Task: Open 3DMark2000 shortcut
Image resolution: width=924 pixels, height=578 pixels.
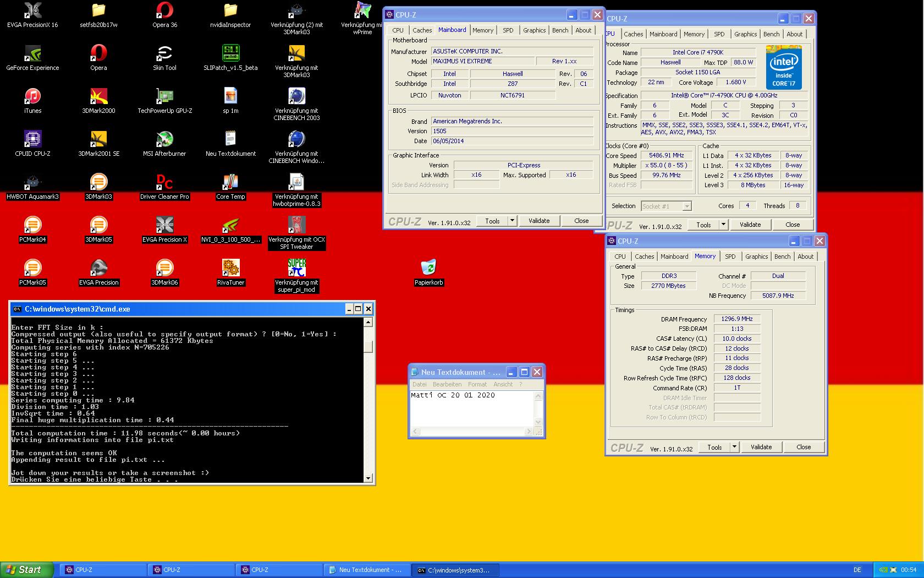Action: point(98,101)
